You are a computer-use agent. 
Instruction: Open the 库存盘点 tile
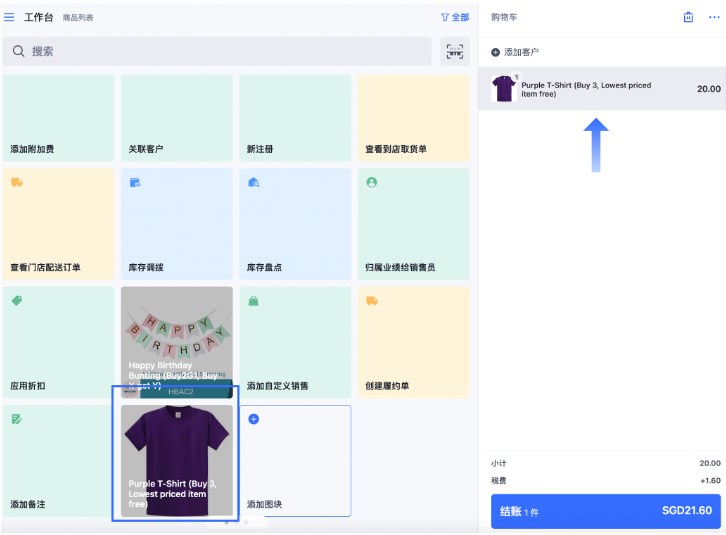click(x=294, y=224)
